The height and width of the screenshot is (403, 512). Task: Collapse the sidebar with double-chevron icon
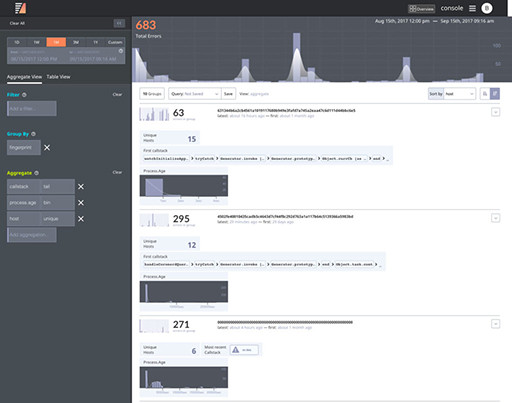(119, 23)
